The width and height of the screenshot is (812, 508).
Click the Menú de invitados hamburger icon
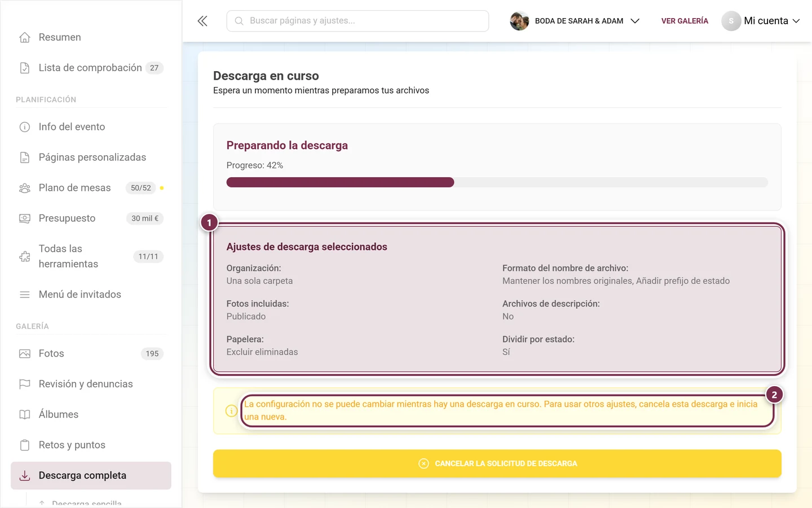tap(25, 295)
